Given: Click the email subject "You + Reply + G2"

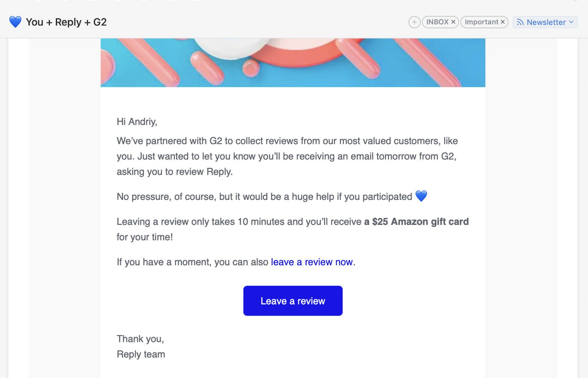Looking at the screenshot, I should coord(66,22).
